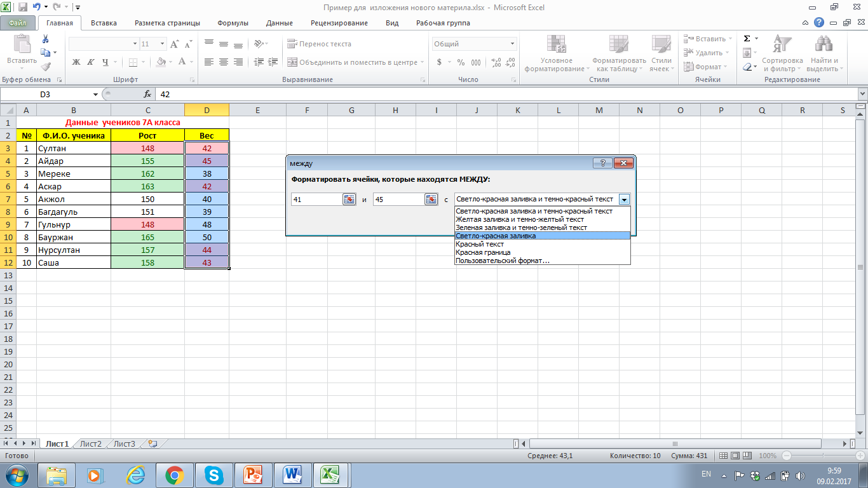Toggle Перенос текста wrap text
Viewport: 868px width, 488px height.
[319, 44]
